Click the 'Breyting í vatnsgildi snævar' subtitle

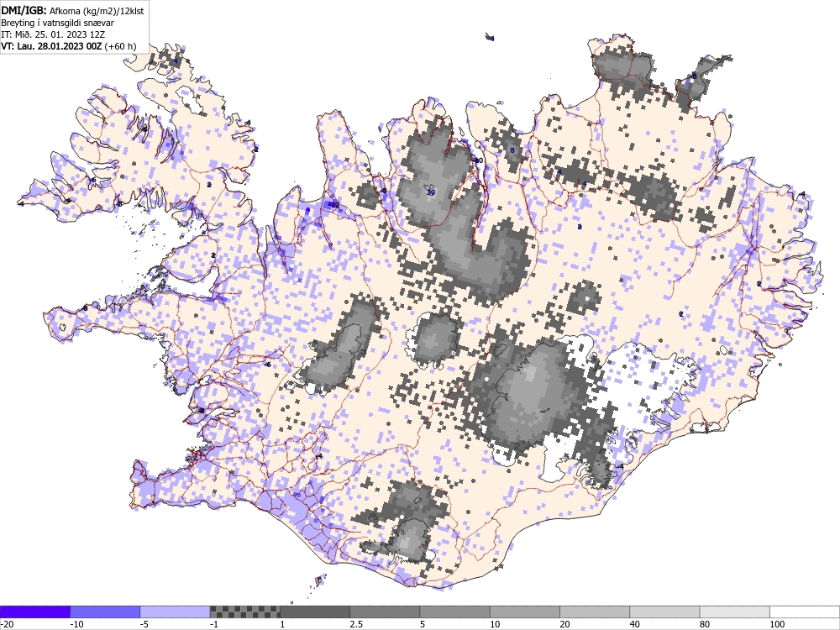click(57, 23)
